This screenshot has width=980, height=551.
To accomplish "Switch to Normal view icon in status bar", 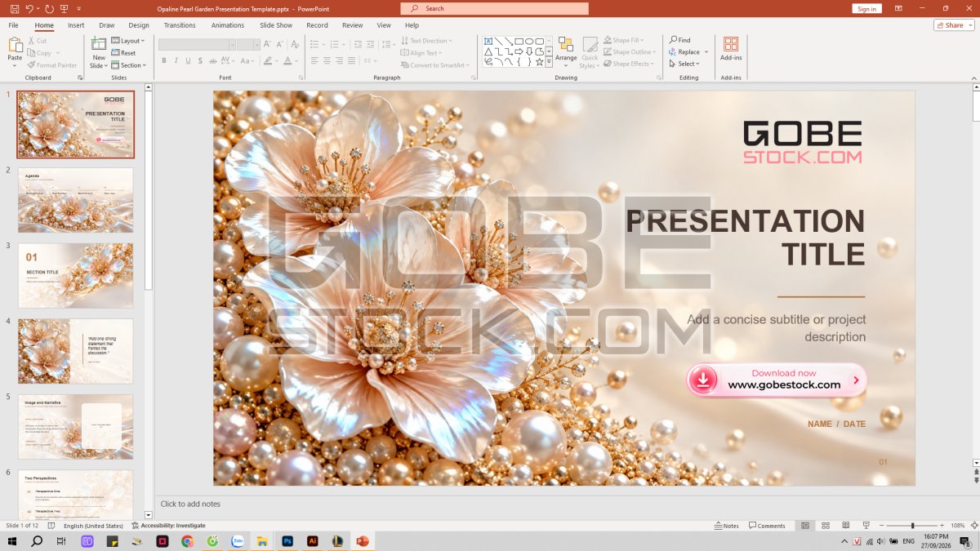I will [805, 526].
